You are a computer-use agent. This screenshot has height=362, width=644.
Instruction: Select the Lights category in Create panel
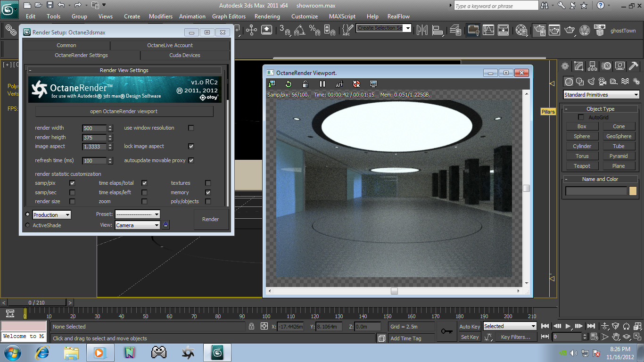591,82
